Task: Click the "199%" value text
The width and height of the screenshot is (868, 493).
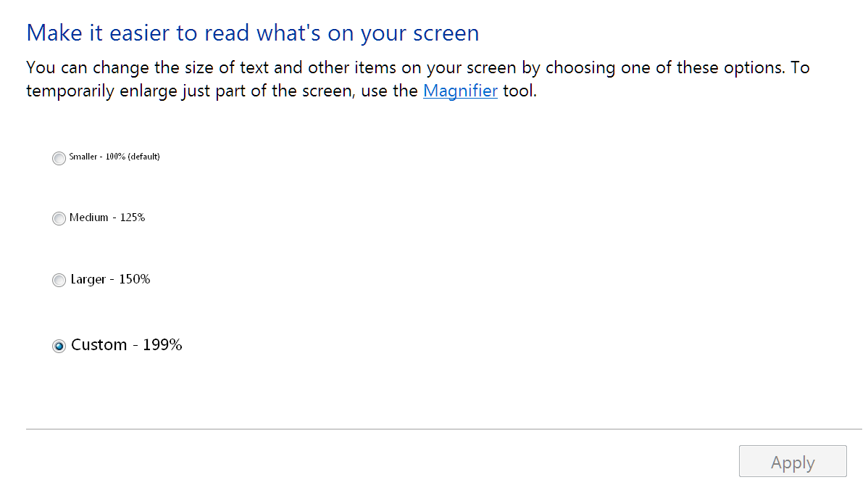Action: click(x=162, y=345)
